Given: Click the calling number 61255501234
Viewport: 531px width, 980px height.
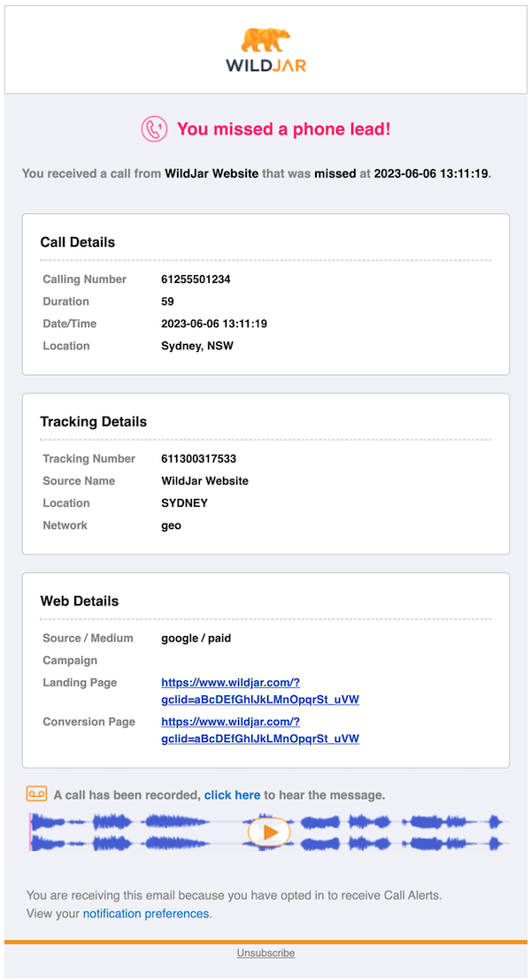Looking at the screenshot, I should pyautogui.click(x=195, y=279).
